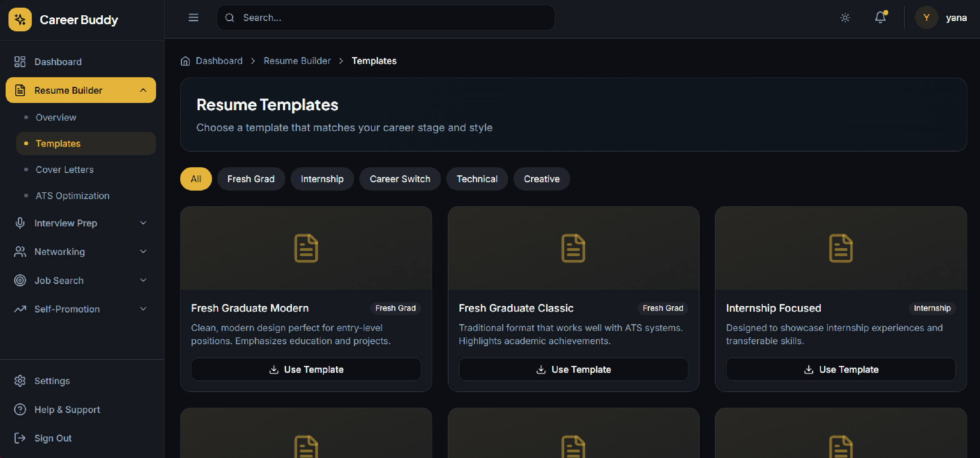Screen dimensions: 980x458
Task: Click the Internship Focused template thumbnail
Action: tap(840, 248)
